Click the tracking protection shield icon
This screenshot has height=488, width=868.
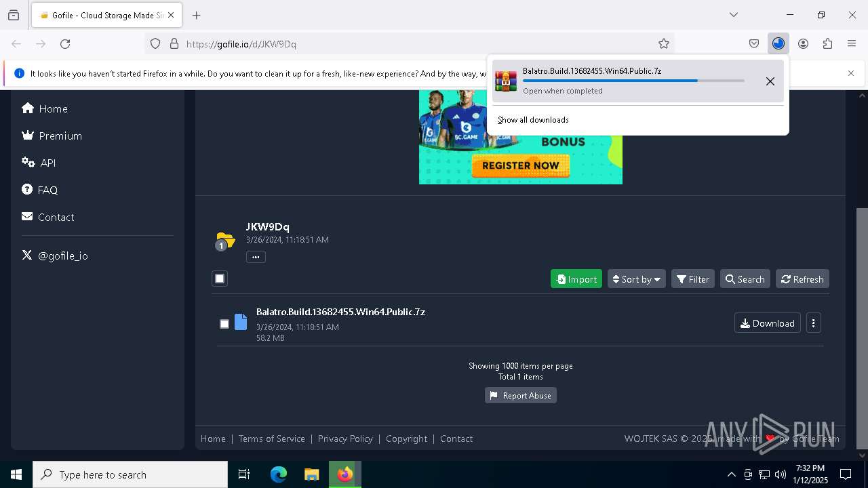(155, 43)
